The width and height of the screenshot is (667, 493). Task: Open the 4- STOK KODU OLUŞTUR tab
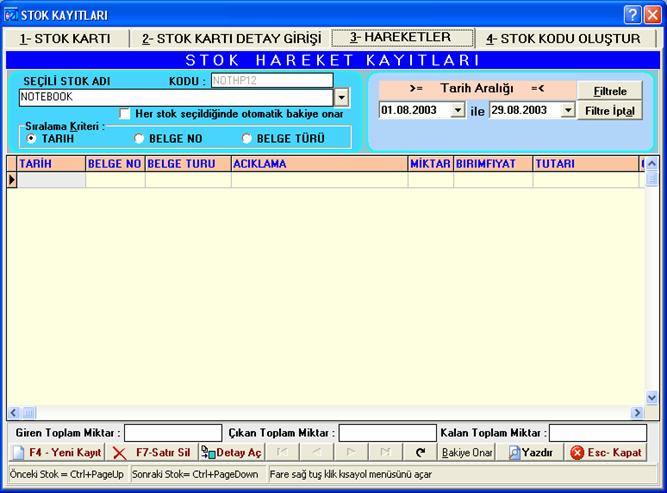pos(564,39)
